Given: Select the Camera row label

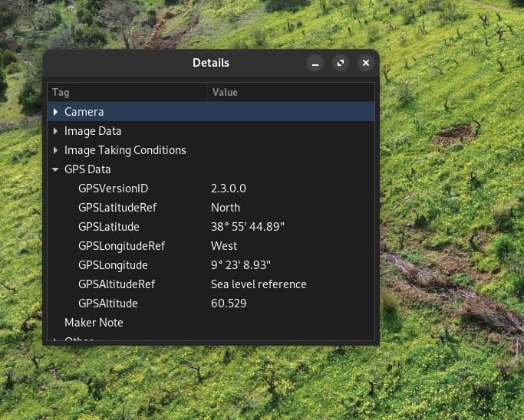Looking at the screenshot, I should 84,112.
